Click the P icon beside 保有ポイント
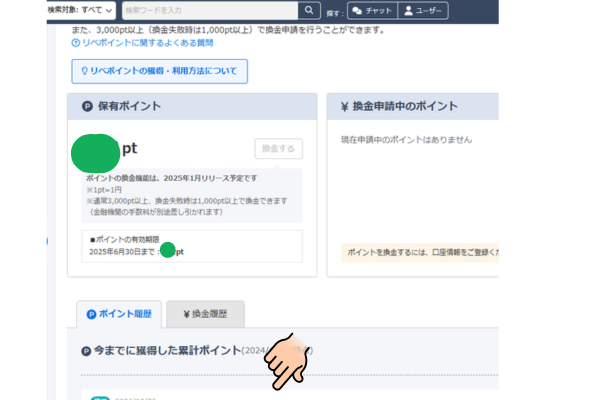Image resolution: width=600 pixels, height=400 pixels. pyautogui.click(x=87, y=106)
